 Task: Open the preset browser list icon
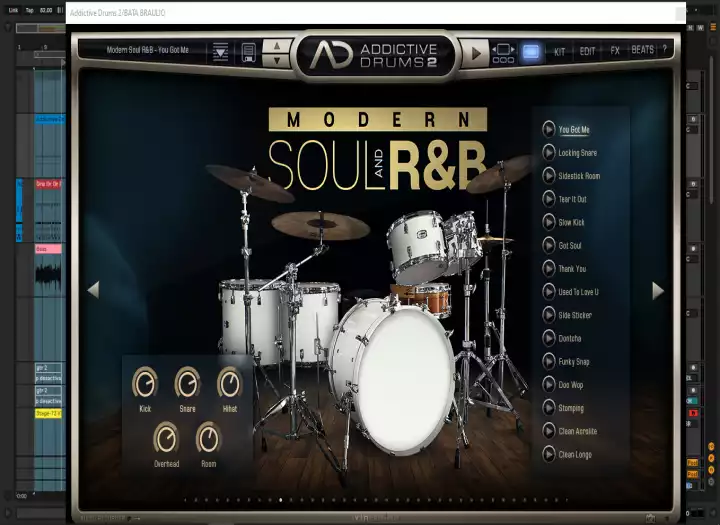click(220, 52)
